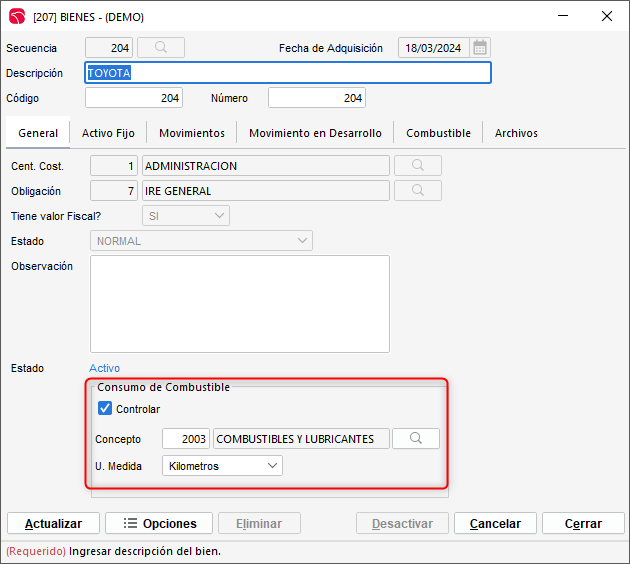Click the Cancelar button
Viewport: 630px width, 564px height.
[495, 523]
